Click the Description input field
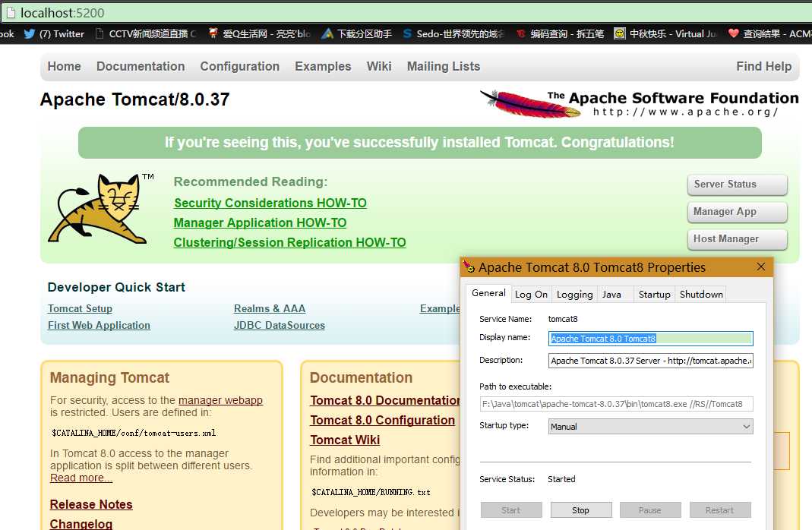This screenshot has width=812, height=530. pos(650,361)
